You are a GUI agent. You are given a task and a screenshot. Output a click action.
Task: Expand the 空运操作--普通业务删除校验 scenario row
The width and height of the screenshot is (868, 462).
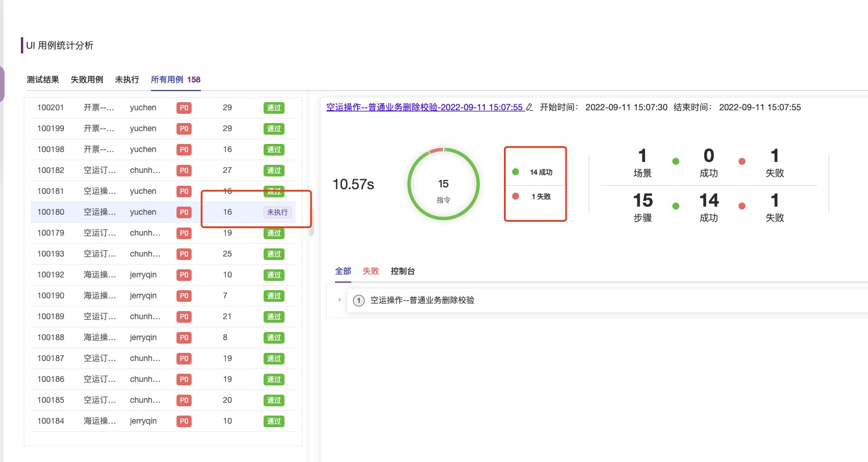[340, 300]
